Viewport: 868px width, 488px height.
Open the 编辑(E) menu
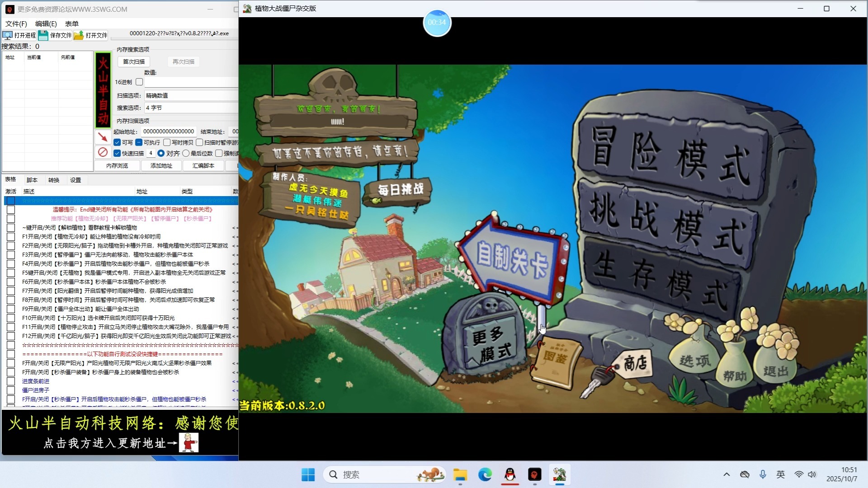46,23
